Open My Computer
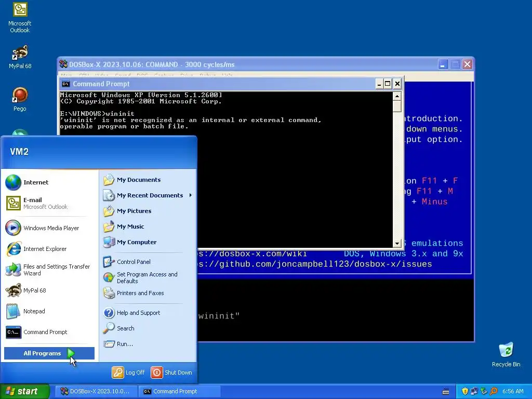Image resolution: width=532 pixels, height=399 pixels. (148, 242)
